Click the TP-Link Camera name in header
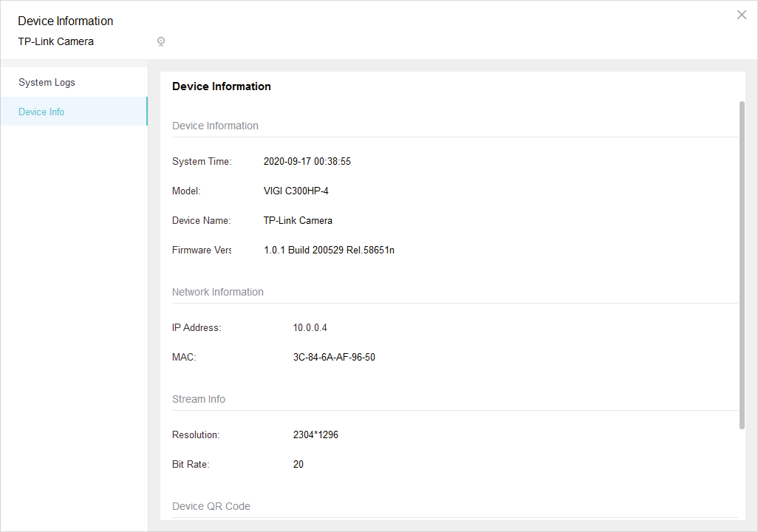Image resolution: width=758 pixels, height=532 pixels. click(56, 41)
